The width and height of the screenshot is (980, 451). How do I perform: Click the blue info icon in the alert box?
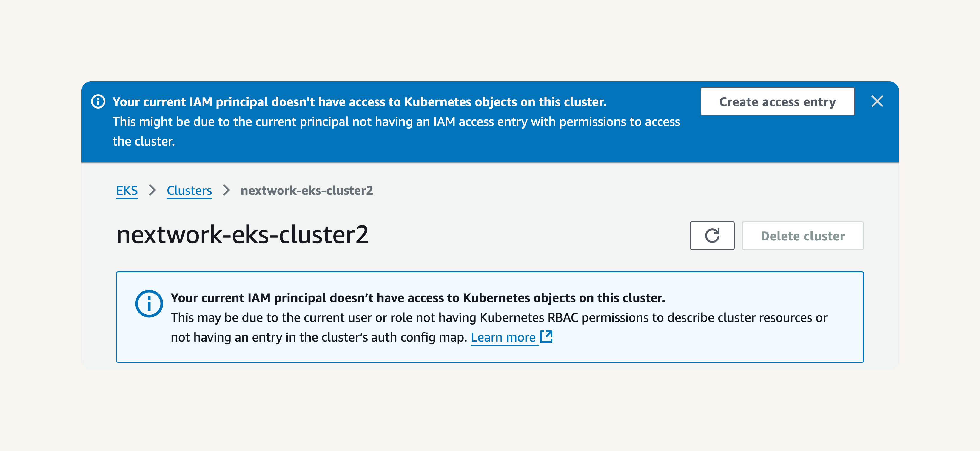point(149,303)
